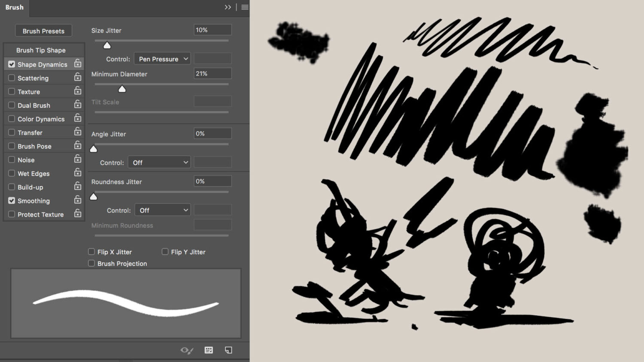Viewport: 644px width, 362px height.
Task: Enable the Brush Projection checkbox
Action: 91,263
